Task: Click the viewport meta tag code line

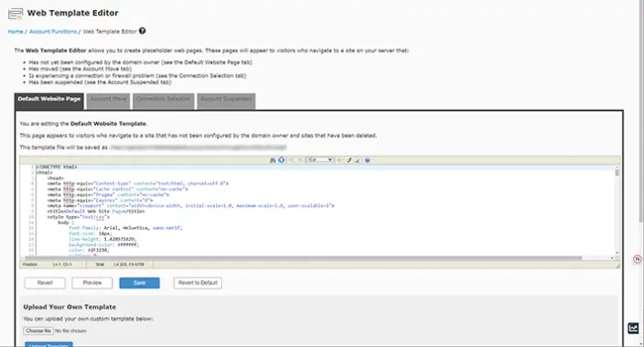Action: [190, 206]
